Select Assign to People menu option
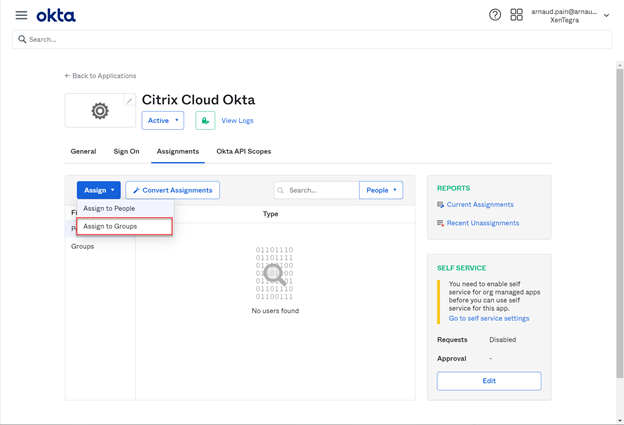 pos(110,209)
